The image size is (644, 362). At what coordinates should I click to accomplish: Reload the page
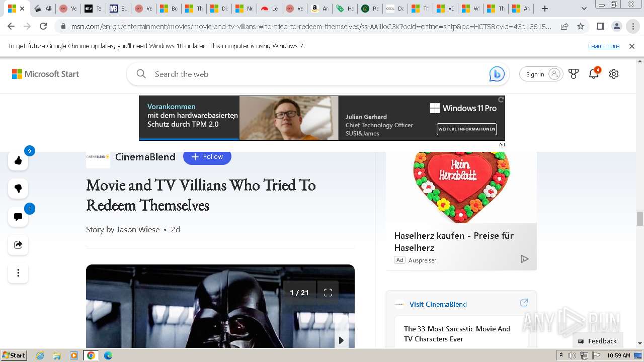pos(43,26)
